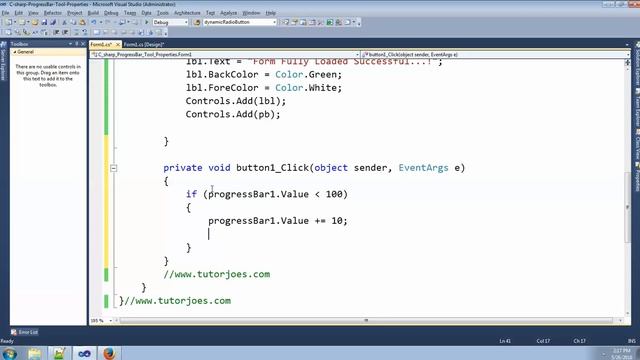
Task: Open the Edit menu
Action: (x=18, y=13)
